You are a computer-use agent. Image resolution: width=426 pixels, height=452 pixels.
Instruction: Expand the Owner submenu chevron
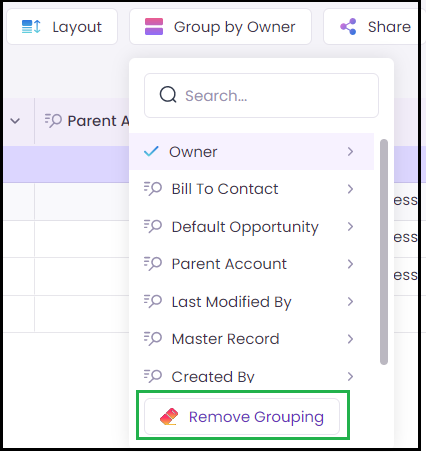(x=350, y=151)
